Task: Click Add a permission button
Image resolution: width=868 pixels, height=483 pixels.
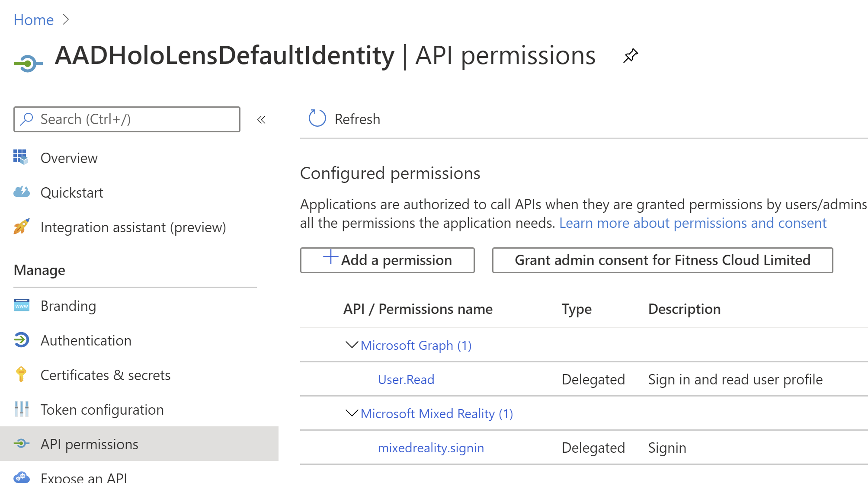Action: [x=388, y=260]
